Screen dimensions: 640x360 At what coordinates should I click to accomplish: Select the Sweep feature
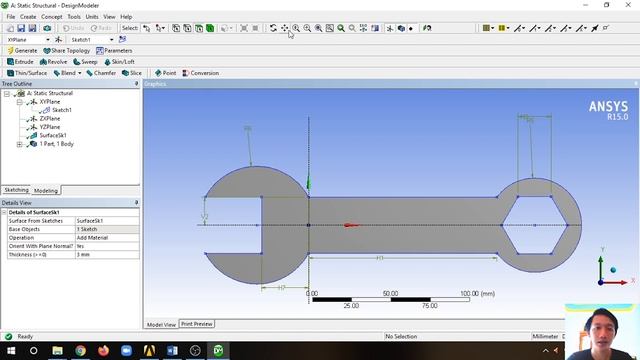85,62
